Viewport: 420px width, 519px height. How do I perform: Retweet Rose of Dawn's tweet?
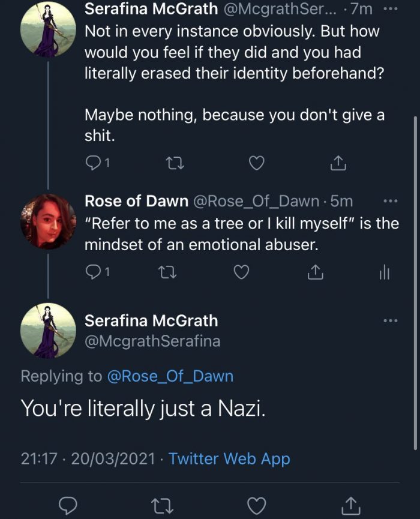tap(164, 272)
